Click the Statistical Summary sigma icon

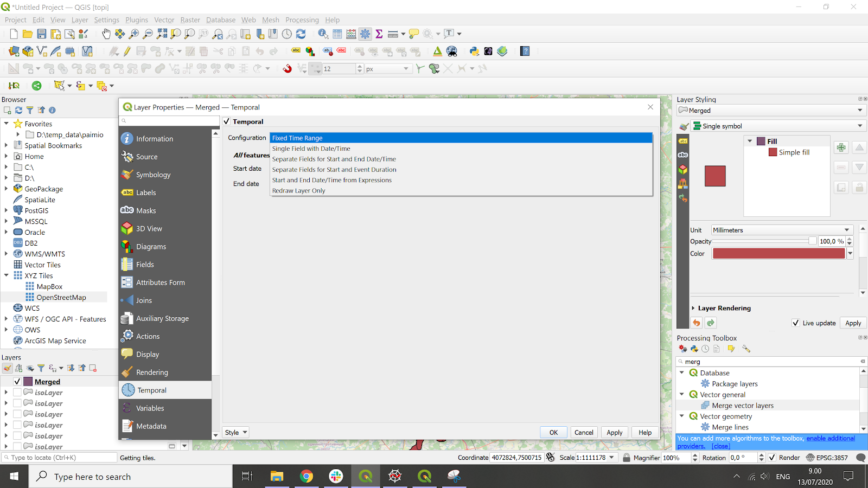[379, 34]
